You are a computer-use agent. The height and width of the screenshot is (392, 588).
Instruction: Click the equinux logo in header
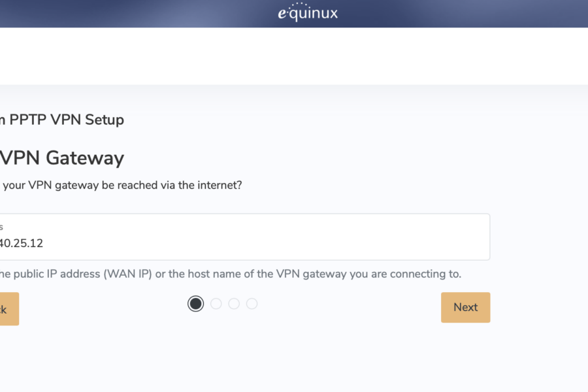[x=308, y=12]
